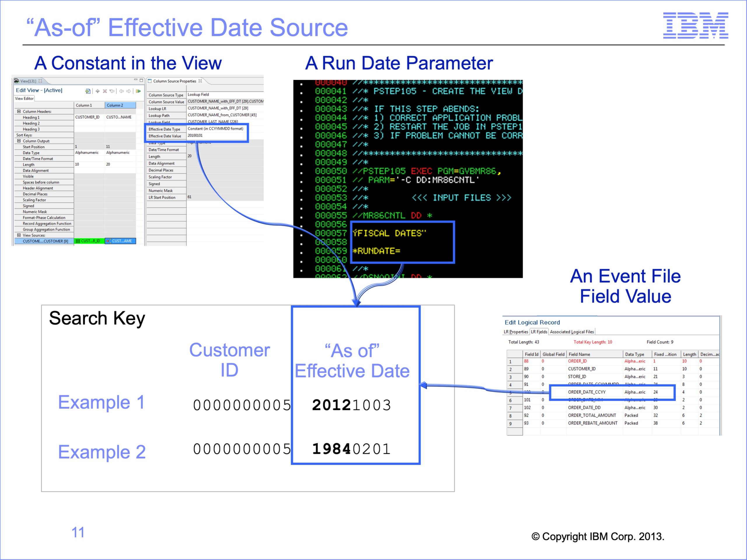Click the refresh/save icon in Edit View toolbar
Screen dimensions: 747x560
point(88,91)
